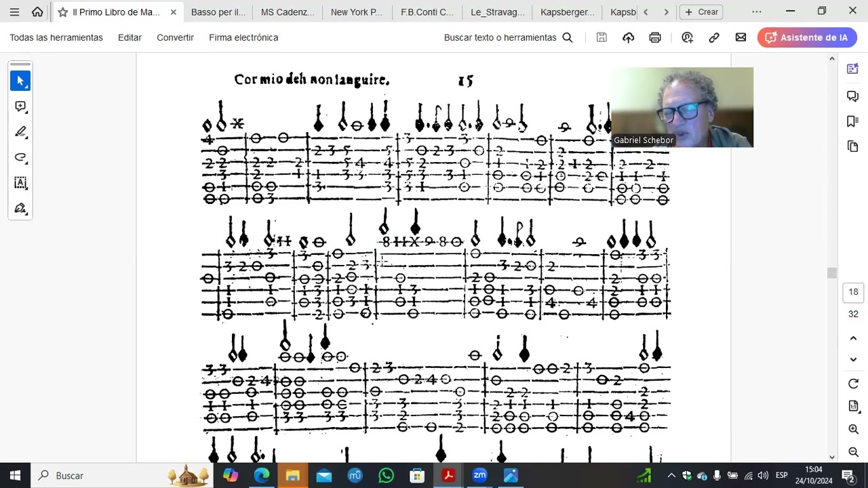The image size is (868, 488).
Task: Open Todas las herramientas panel
Action: point(56,37)
